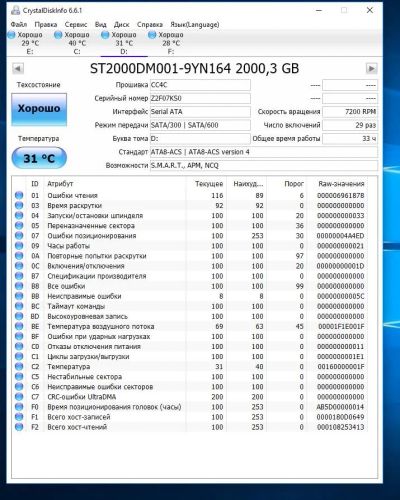400x500 pixels.
Task: Click the Серийный номер field
Action: point(200,98)
